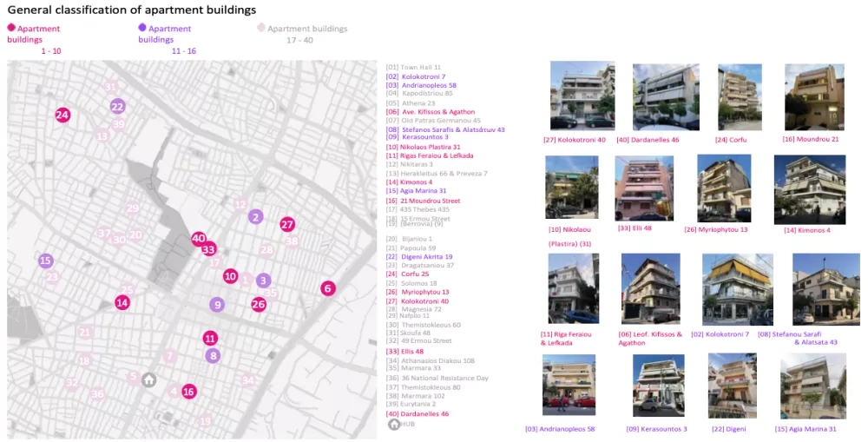Click list entry '[16] 21 Moundrou Street'
Image resolution: width=868 pixels, height=442 pixels.
point(423,201)
